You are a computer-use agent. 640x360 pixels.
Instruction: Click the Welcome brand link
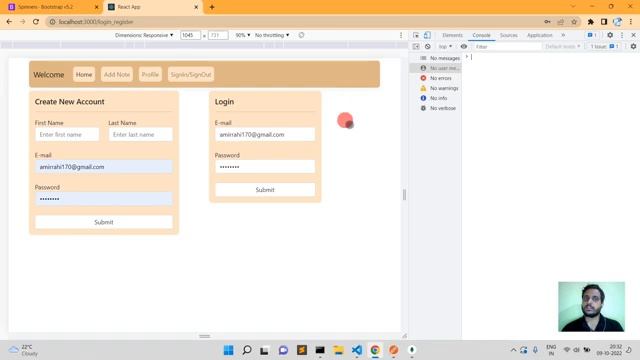coord(49,75)
